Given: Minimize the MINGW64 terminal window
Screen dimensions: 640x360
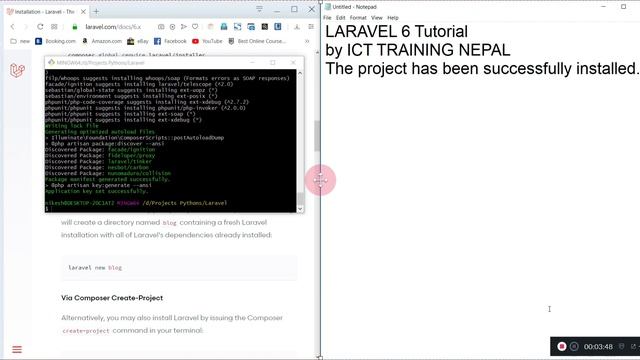Looking at the screenshot, I should [252, 62].
